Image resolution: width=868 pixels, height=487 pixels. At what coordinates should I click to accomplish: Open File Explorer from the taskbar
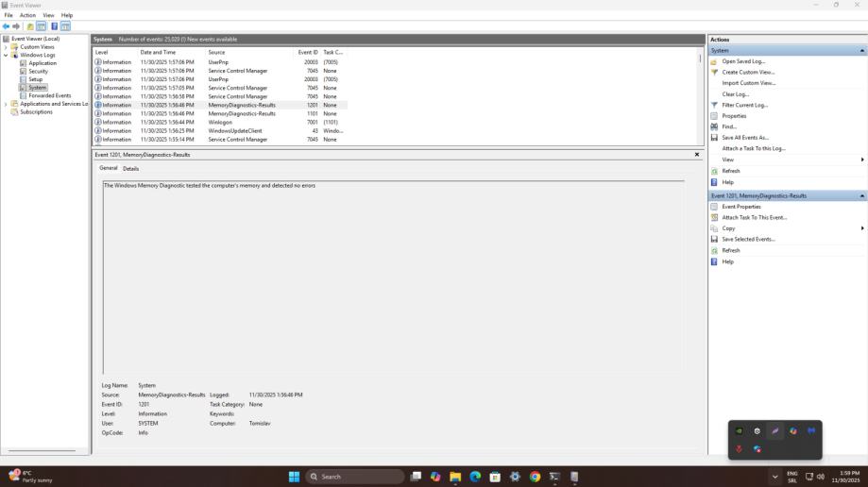[455, 477]
